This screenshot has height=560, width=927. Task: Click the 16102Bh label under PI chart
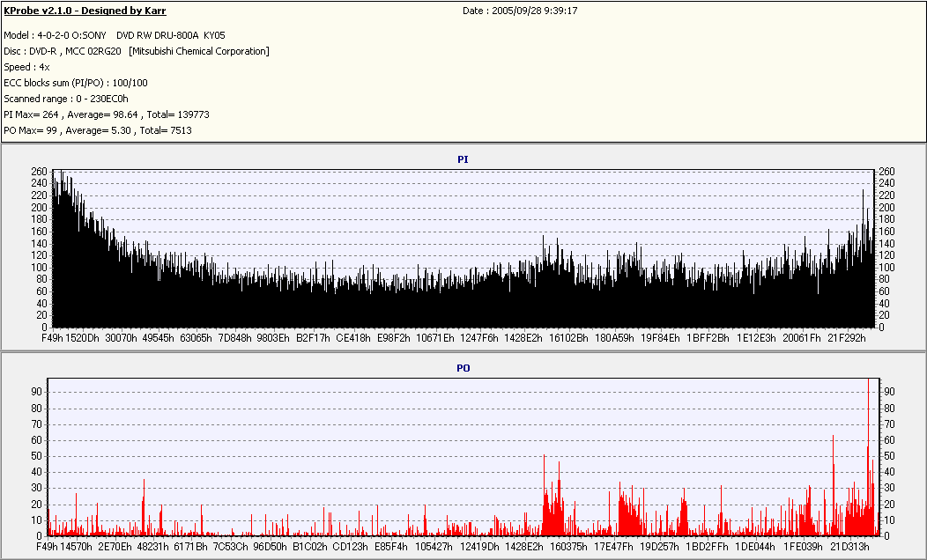click(x=568, y=337)
